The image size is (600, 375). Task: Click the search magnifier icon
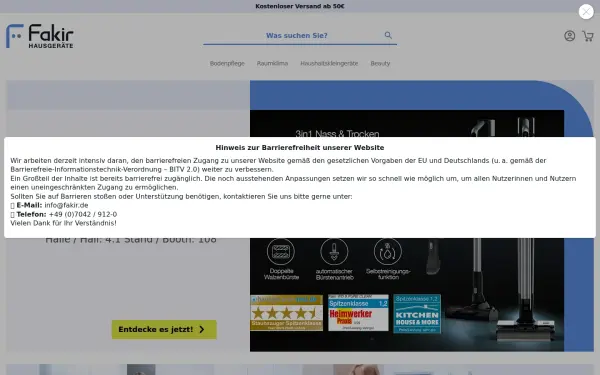pyautogui.click(x=388, y=35)
